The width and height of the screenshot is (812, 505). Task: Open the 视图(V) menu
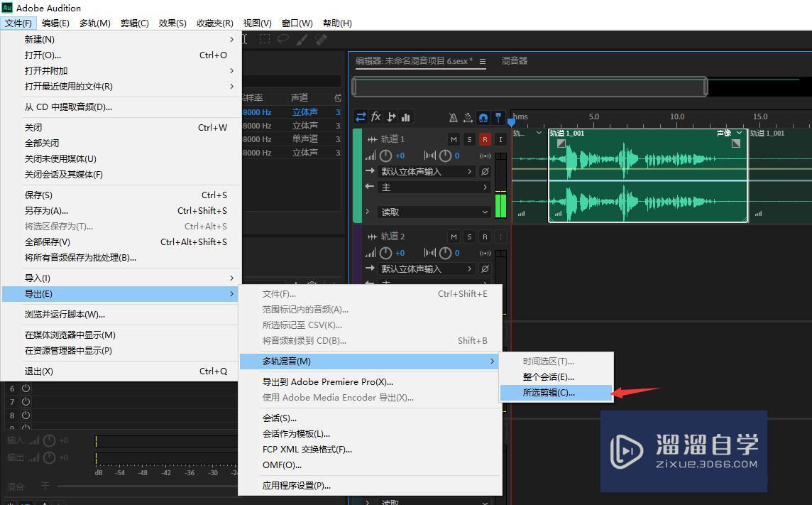(258, 23)
